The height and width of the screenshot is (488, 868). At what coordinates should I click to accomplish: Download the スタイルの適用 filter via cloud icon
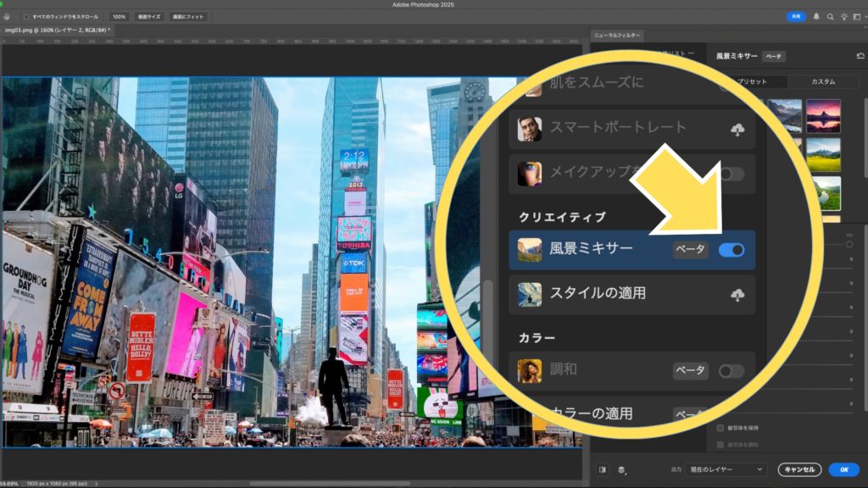[x=737, y=294]
